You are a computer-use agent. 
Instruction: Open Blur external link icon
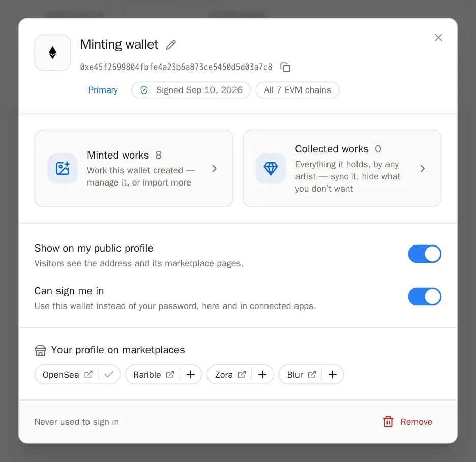coord(312,375)
